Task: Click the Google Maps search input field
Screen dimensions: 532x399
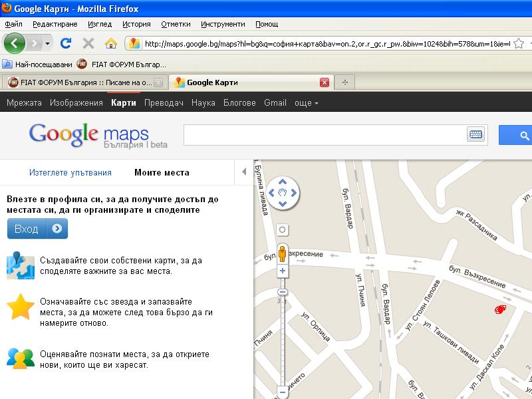Action: pos(325,135)
